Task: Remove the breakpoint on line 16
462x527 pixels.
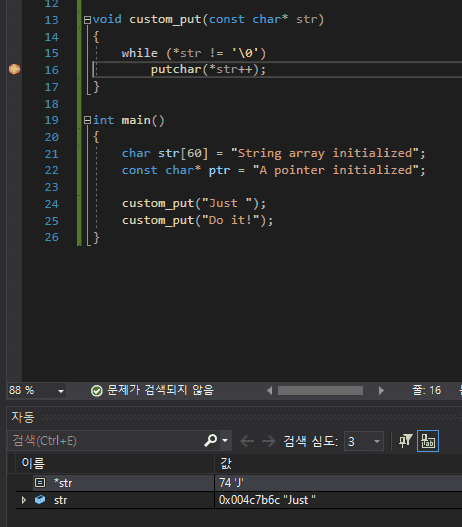Action: 14,69
